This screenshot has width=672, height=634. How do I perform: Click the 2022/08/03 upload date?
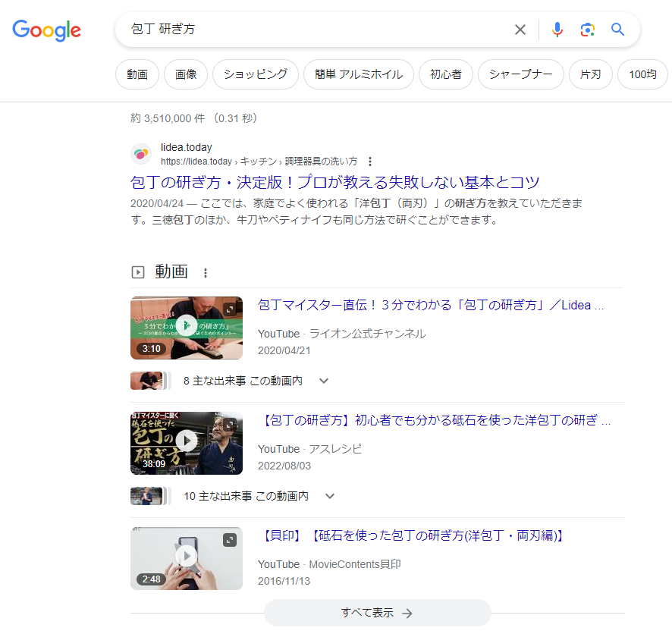click(284, 466)
